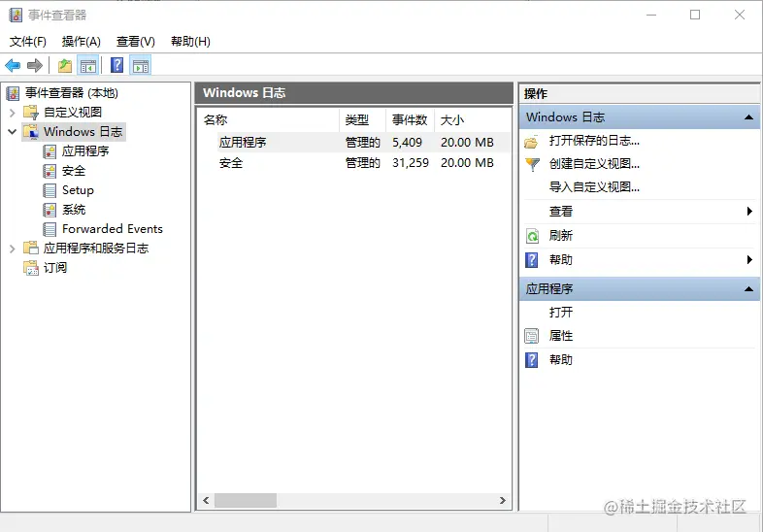Click the Event Viewer title bar icon
The width and height of the screenshot is (763, 532).
pos(16,16)
